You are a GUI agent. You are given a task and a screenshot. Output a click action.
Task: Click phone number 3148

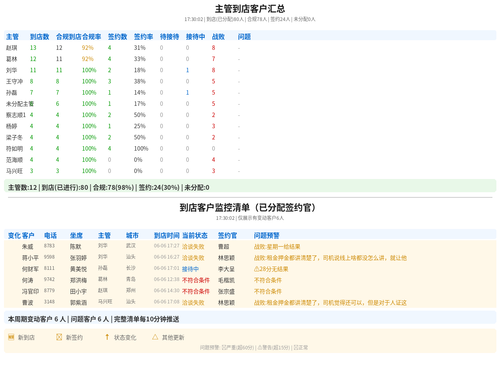click(49, 302)
